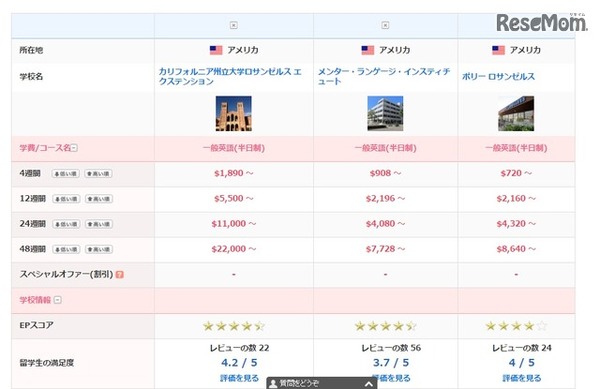The width and height of the screenshot is (600, 389).
Task: Sort 24週間 prices by 高い順
Action: (x=98, y=224)
